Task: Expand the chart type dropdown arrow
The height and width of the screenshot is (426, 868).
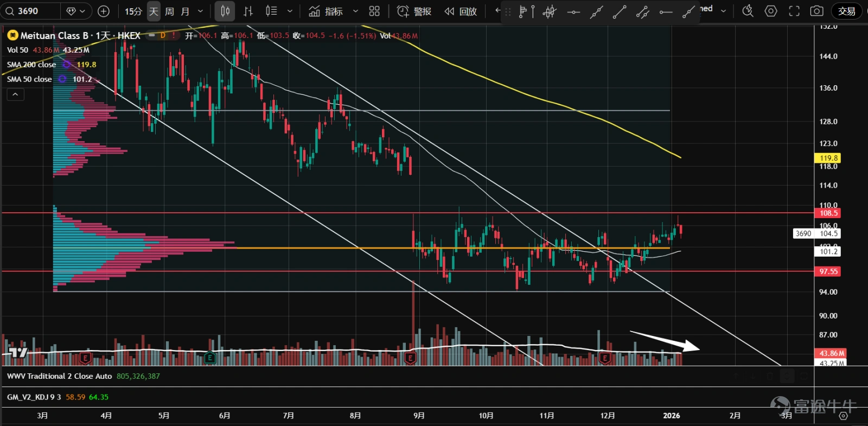Action: click(290, 11)
